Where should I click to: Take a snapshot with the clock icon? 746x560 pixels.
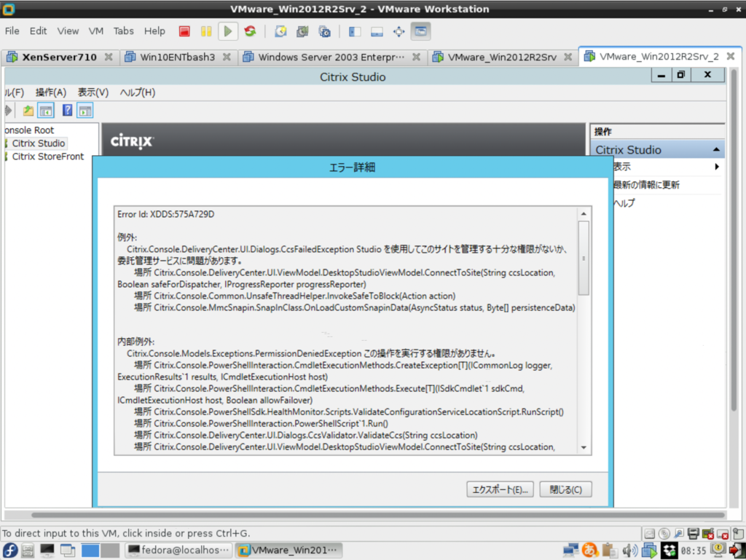coord(280,31)
